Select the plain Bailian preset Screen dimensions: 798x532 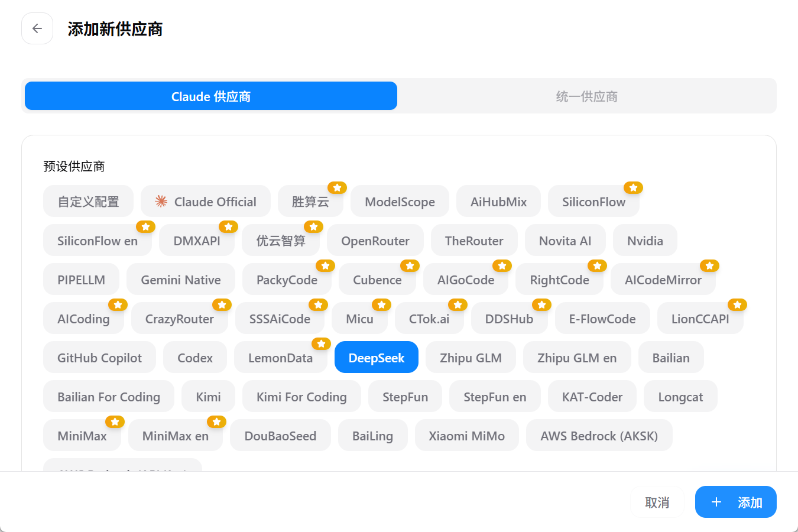671,358
